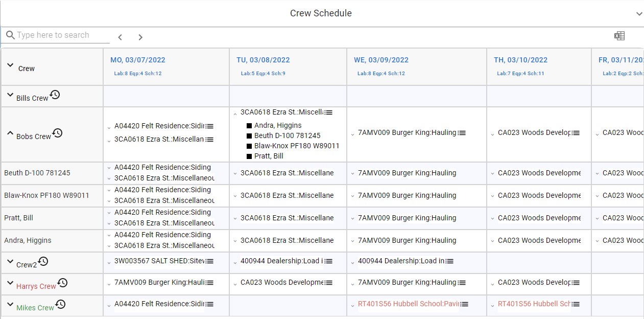Open menu icon for Wednesday Hubbell School job

click(x=465, y=304)
